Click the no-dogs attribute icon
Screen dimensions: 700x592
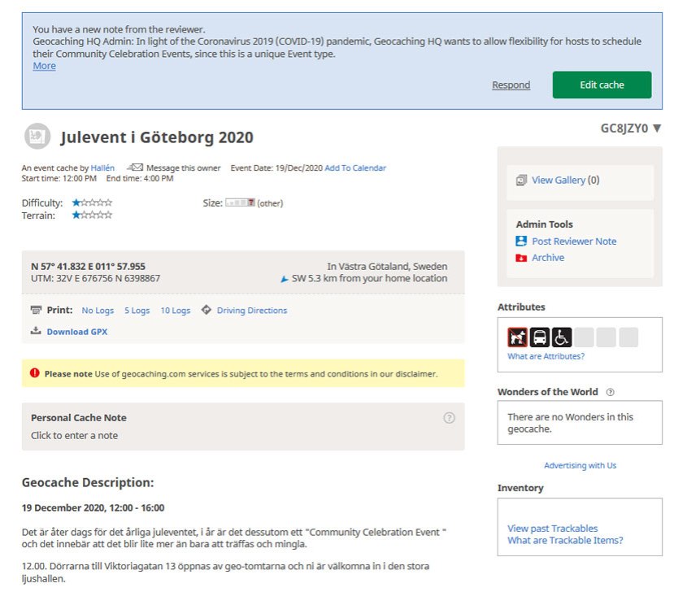point(518,337)
